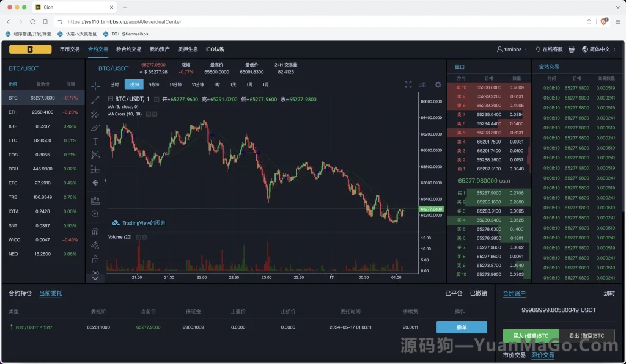Open the XABCD pattern drawing tool

(x=94, y=155)
